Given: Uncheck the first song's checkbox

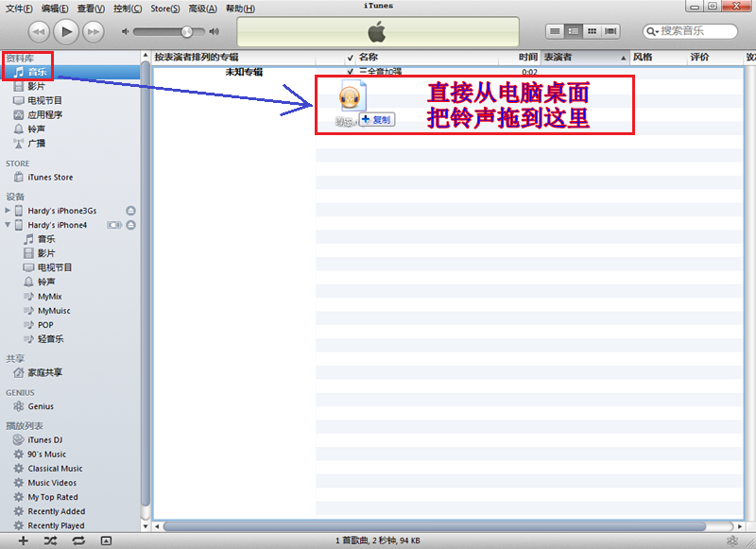Looking at the screenshot, I should (x=351, y=72).
